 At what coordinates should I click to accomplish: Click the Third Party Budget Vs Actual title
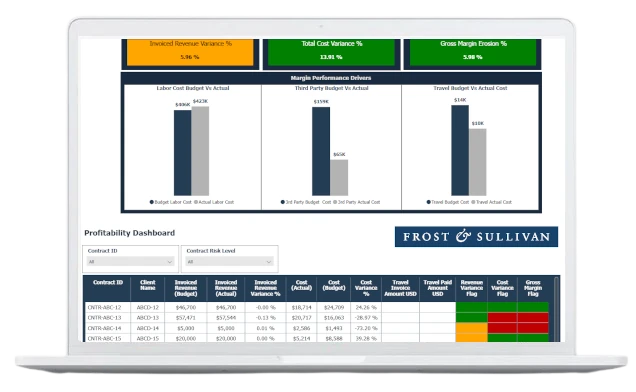tap(332, 88)
